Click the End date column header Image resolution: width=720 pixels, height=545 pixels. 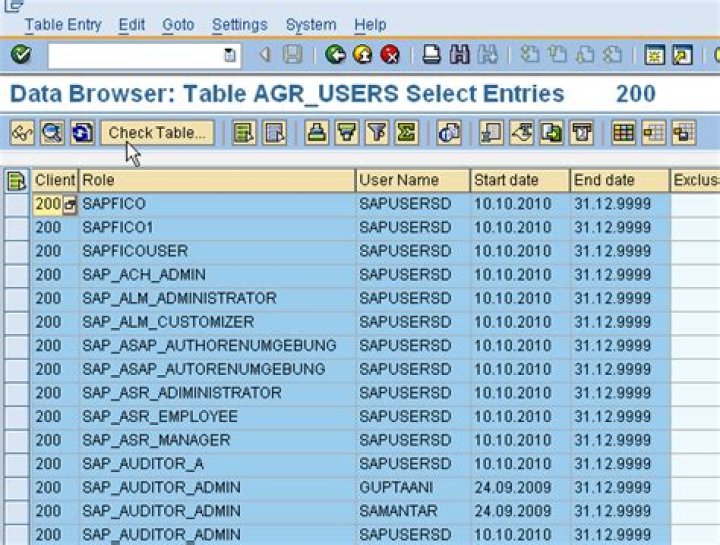620,180
